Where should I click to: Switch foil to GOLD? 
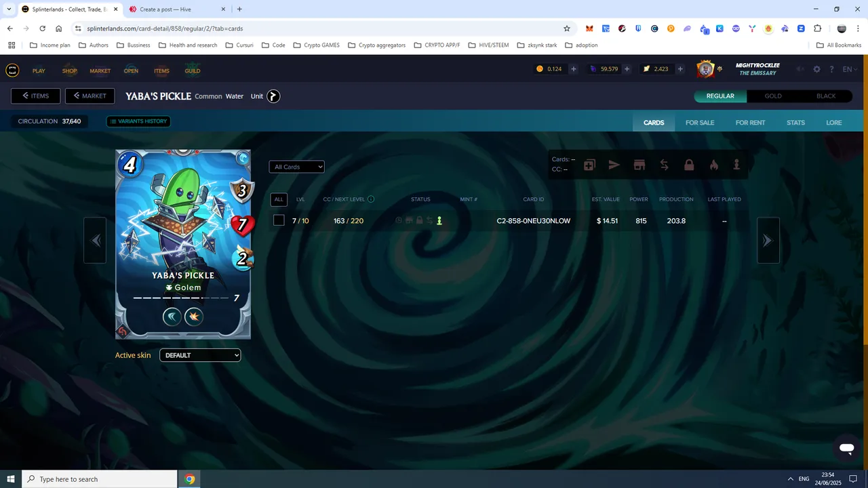773,96
